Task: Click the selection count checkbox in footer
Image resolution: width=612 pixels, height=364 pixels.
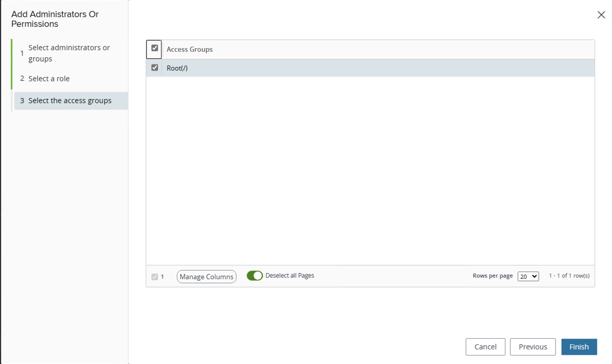Action: [154, 277]
